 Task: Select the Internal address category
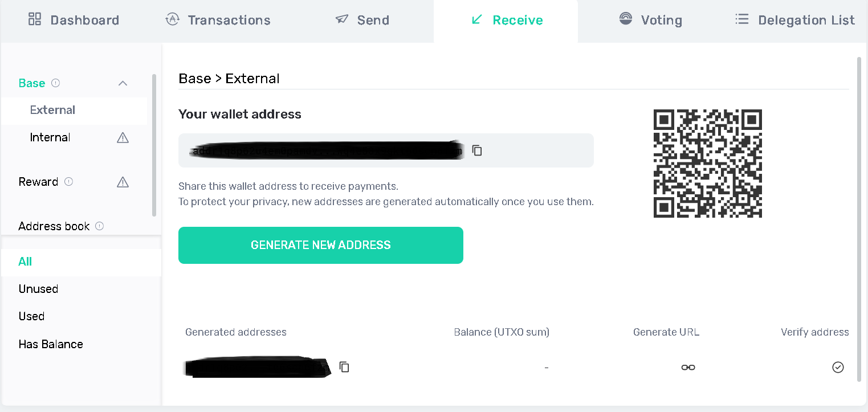50,137
